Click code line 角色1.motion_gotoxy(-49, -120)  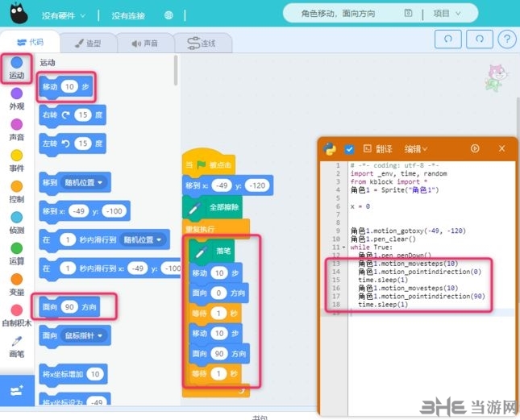point(408,231)
